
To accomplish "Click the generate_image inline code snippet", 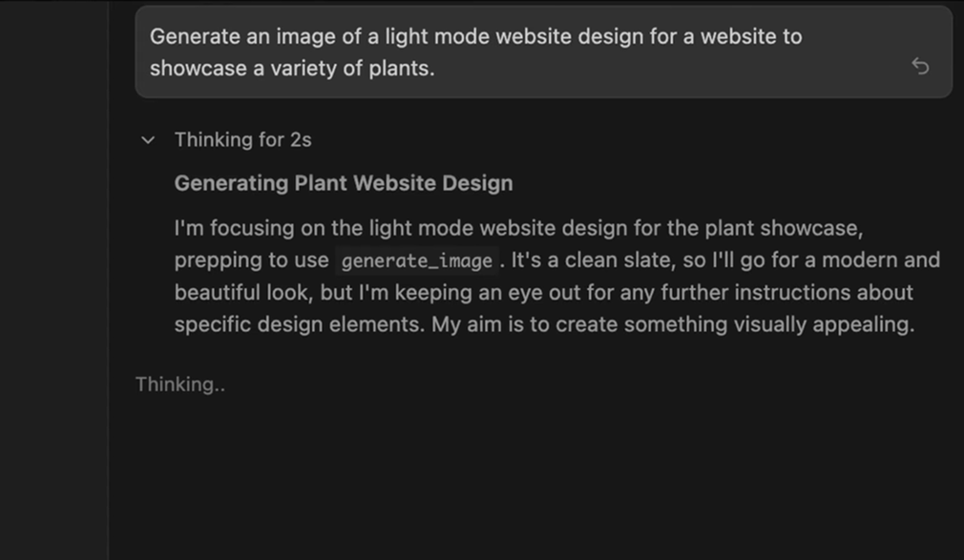I will [417, 260].
